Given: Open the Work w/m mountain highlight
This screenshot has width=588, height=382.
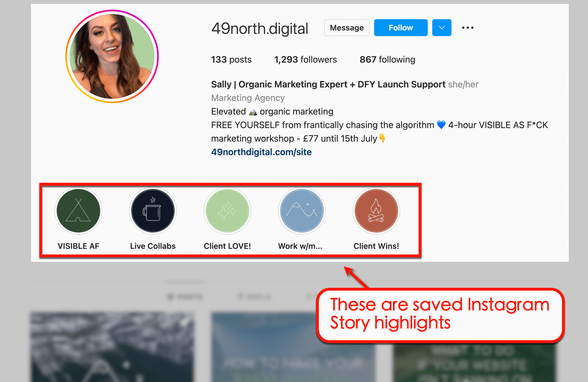Looking at the screenshot, I should pos(302,211).
